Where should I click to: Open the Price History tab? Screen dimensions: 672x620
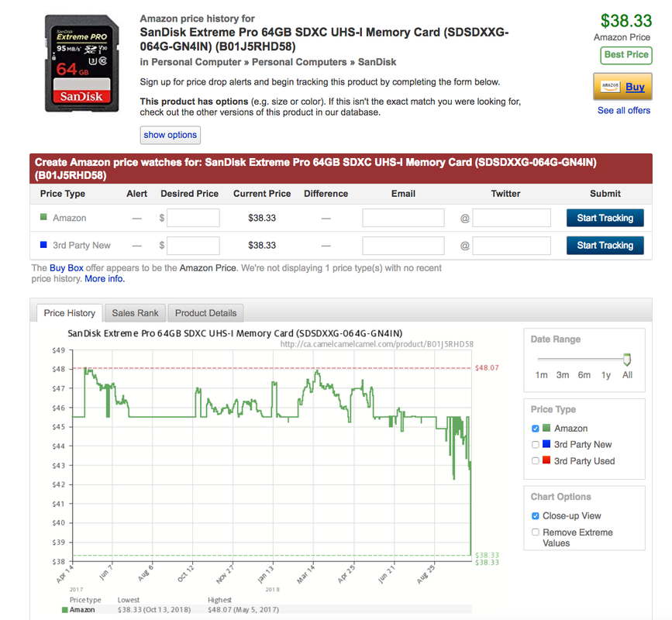70,313
